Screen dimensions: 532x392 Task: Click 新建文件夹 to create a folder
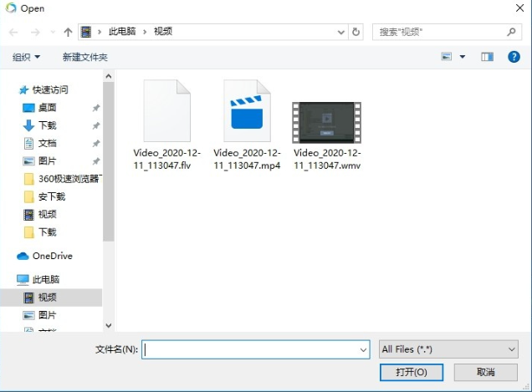point(85,57)
